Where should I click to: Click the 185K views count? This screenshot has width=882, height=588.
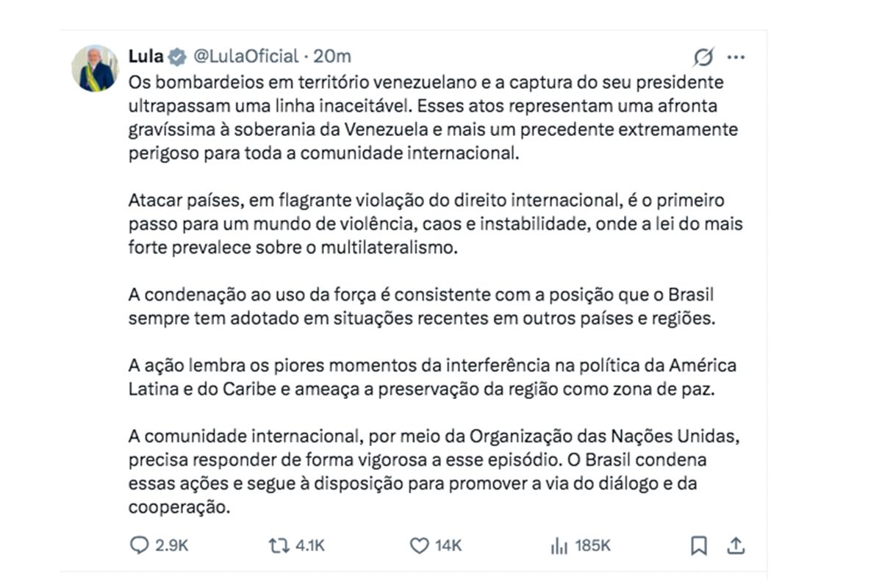point(592,545)
